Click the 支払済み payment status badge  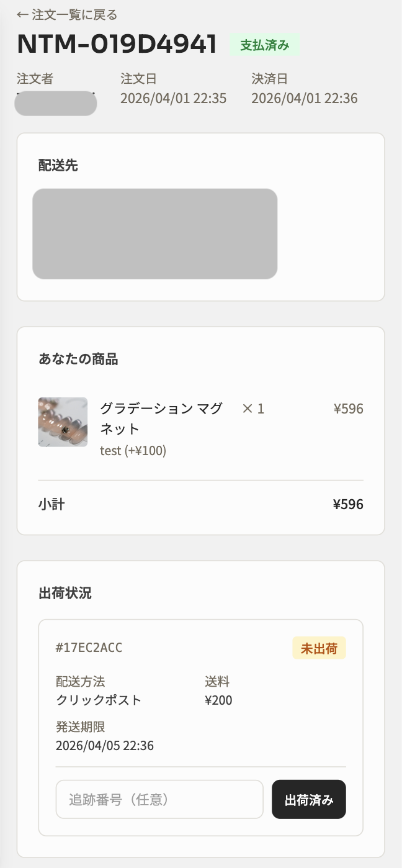[265, 45]
